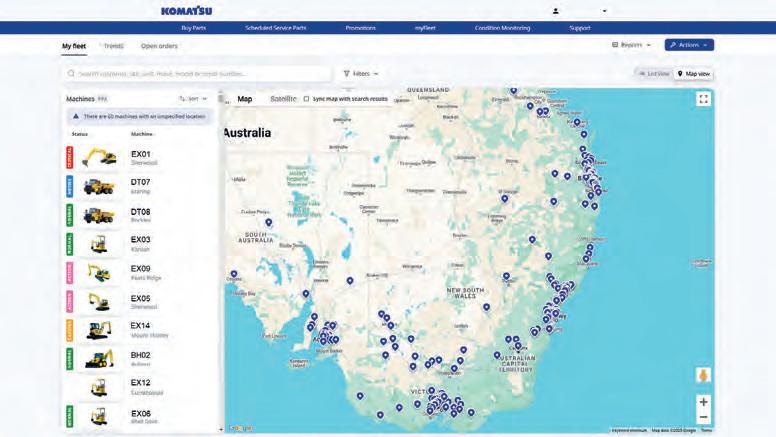Click the unspecified location warning banner
The width and height of the screenshot is (776, 437).
coord(139,116)
